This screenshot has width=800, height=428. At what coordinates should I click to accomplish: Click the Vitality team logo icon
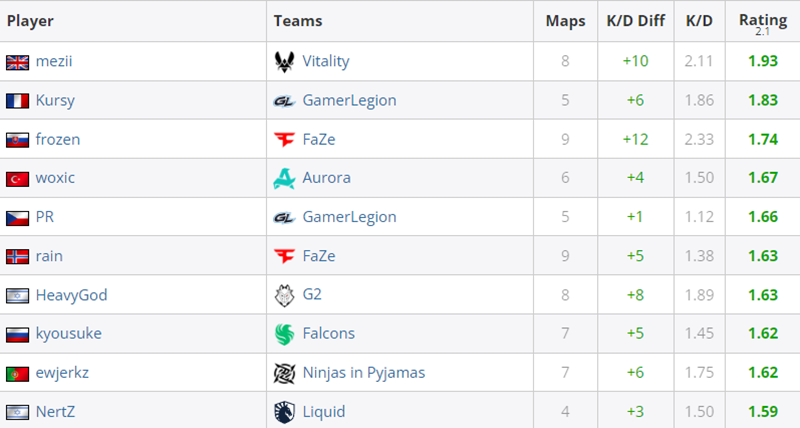point(284,62)
